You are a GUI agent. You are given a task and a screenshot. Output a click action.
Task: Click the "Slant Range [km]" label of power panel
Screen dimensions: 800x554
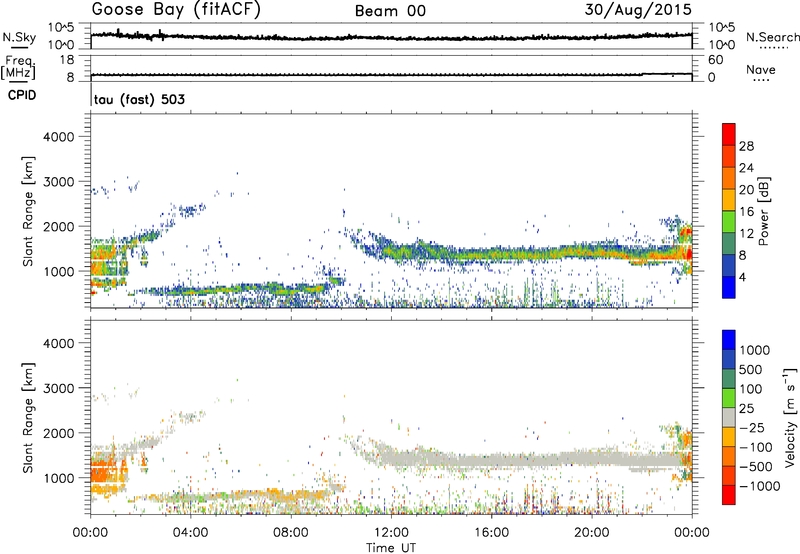tap(28, 211)
